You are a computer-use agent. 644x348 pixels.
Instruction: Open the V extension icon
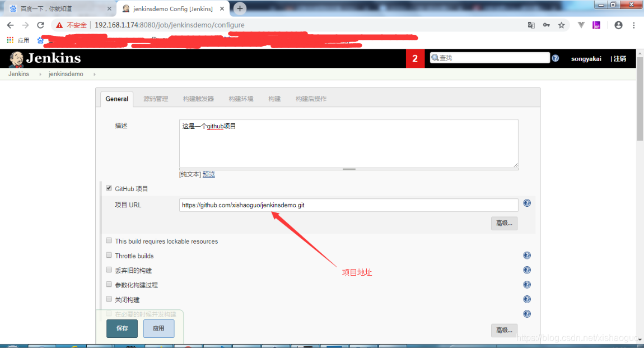pyautogui.click(x=581, y=25)
